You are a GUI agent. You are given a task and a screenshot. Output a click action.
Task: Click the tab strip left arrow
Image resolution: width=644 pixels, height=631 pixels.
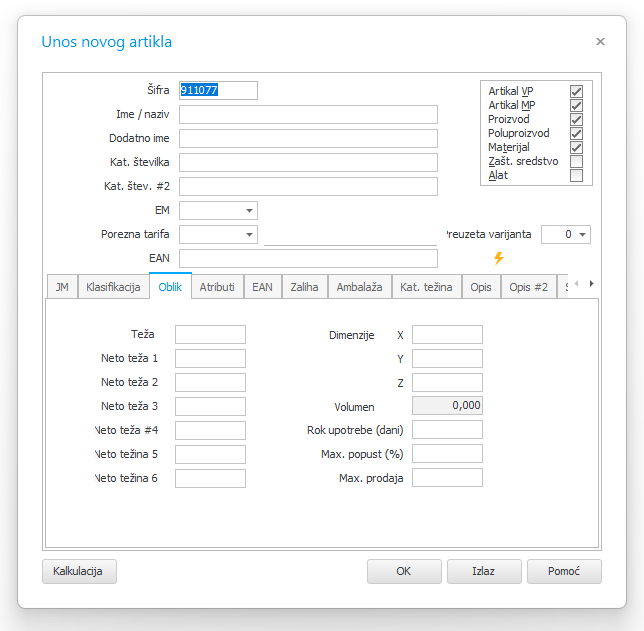pos(576,283)
